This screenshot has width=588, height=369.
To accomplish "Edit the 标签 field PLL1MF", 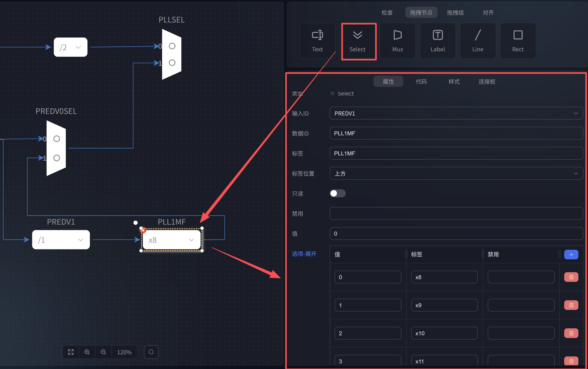I will click(456, 153).
